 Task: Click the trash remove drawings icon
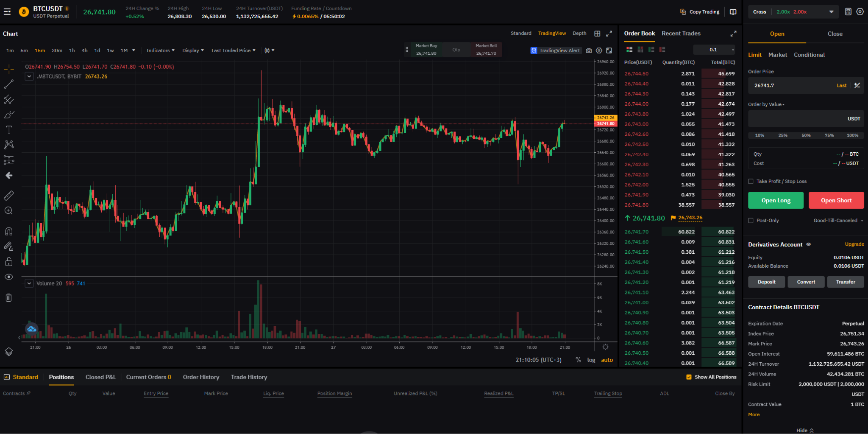click(9, 297)
